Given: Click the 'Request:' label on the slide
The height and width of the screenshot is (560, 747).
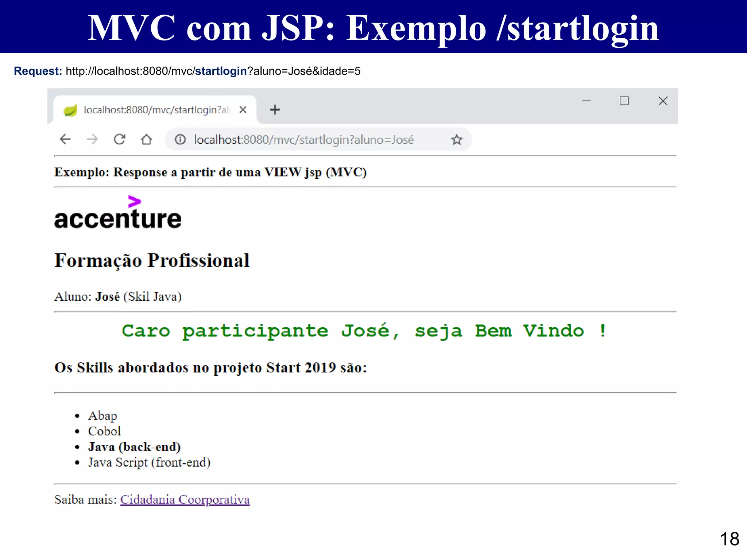Looking at the screenshot, I should pyautogui.click(x=38, y=71).
